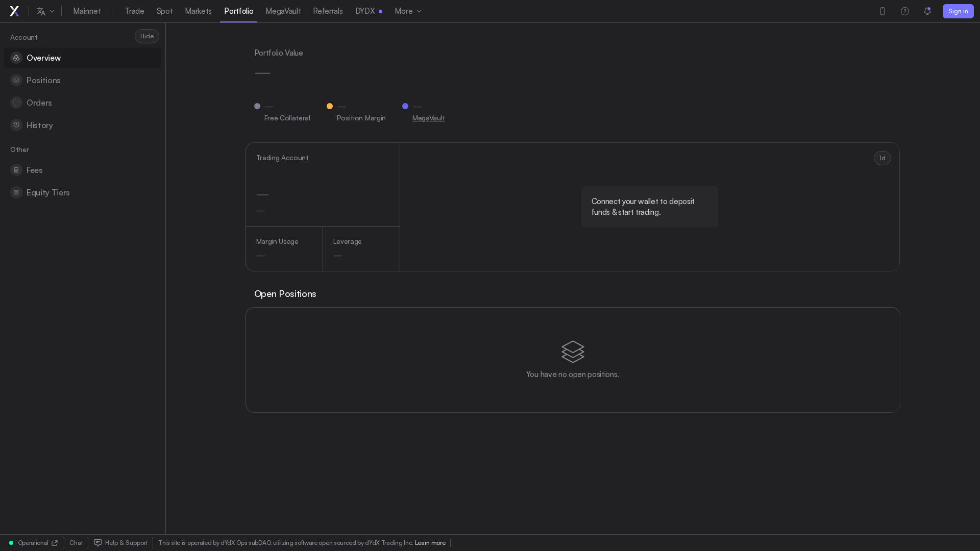Click the Sign in button

(x=958, y=11)
